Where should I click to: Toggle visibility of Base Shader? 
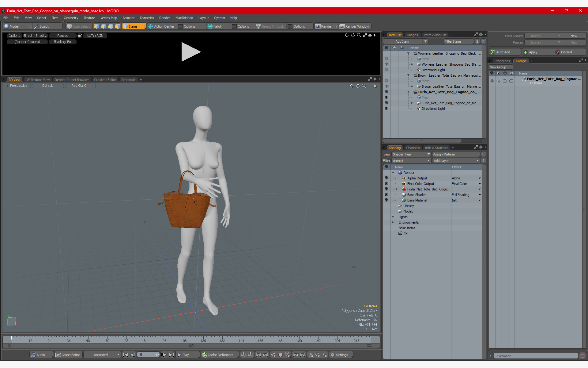[386, 194]
